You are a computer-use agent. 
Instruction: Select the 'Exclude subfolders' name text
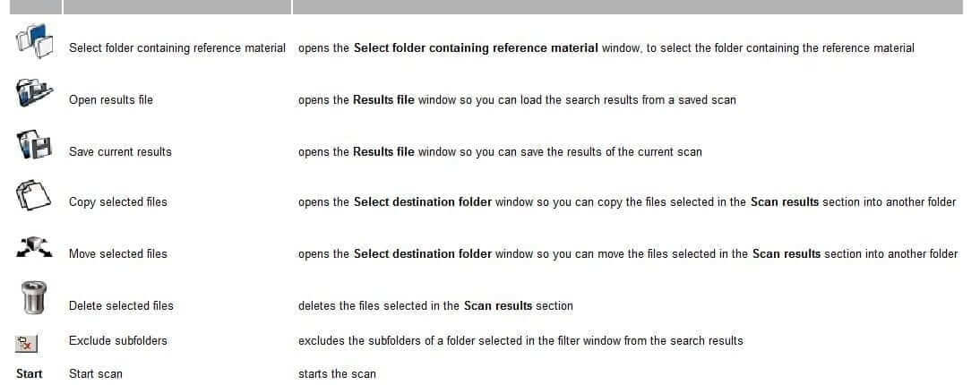[118, 341]
